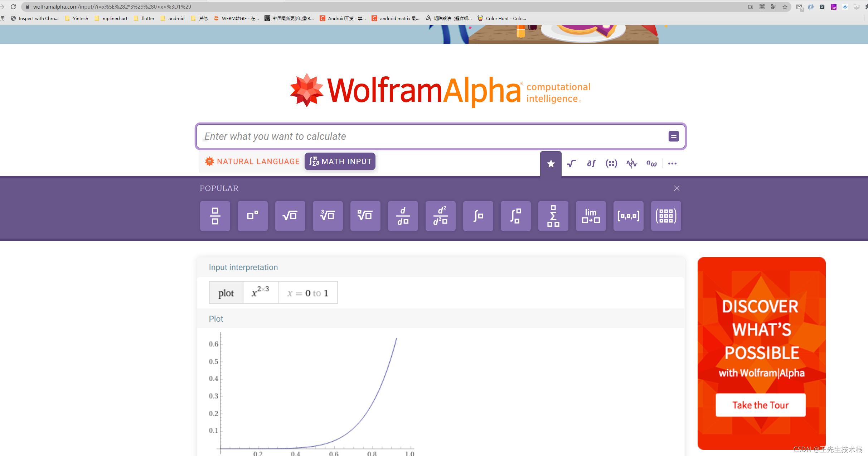The height and width of the screenshot is (456, 868).
Task: Insert the square root template
Action: [x=290, y=216]
